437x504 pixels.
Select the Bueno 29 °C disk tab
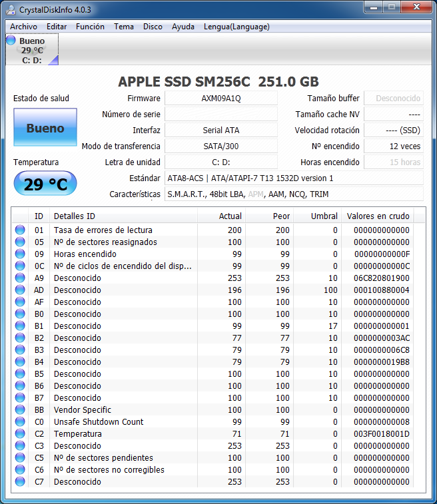(32, 50)
